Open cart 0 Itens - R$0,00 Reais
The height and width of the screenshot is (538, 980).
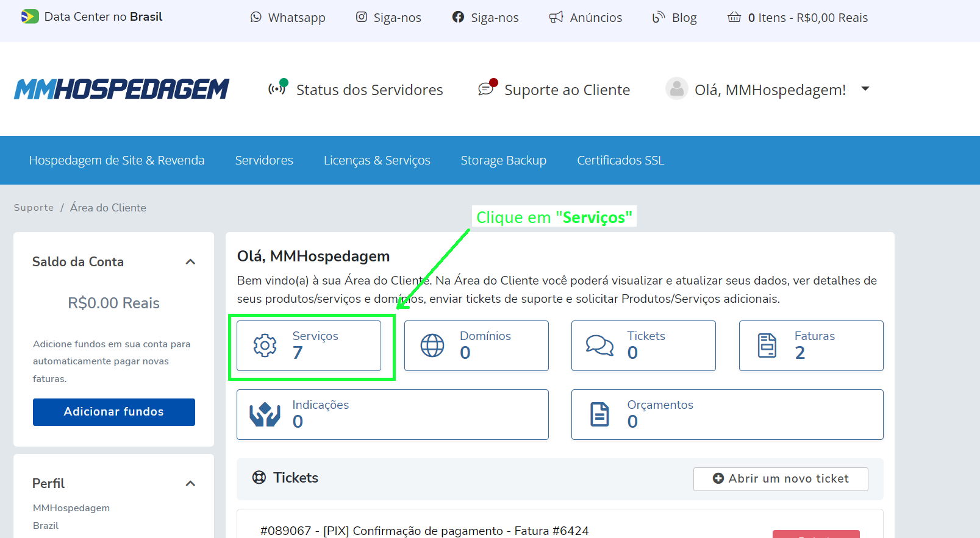coord(808,18)
